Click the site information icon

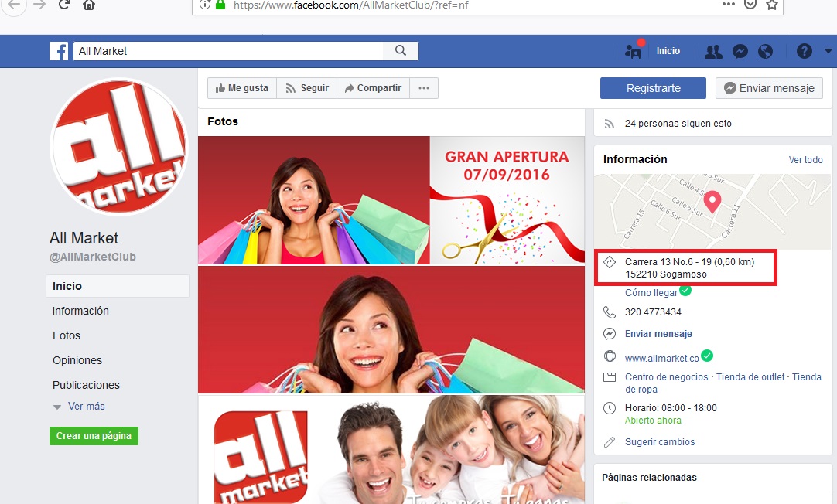[205, 5]
